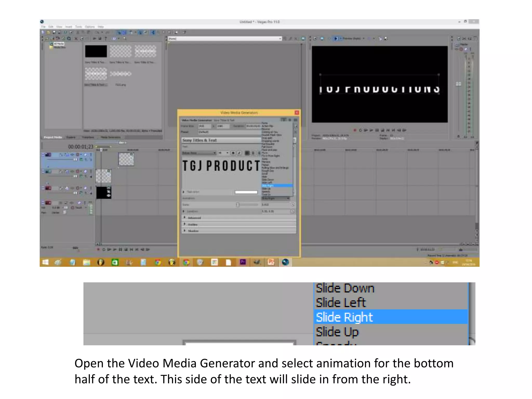Click the white Text color swatch
532x399 pixels.
[x=246, y=192]
